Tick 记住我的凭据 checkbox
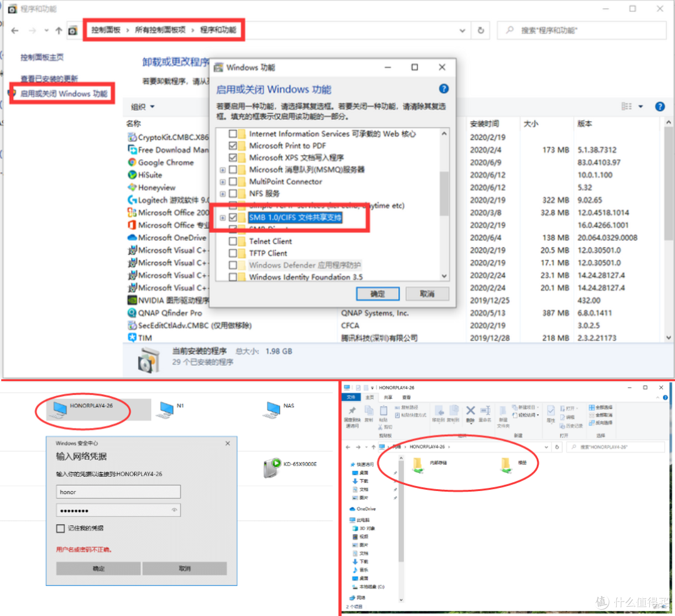Image resolution: width=675 pixels, height=616 pixels. pyautogui.click(x=61, y=529)
